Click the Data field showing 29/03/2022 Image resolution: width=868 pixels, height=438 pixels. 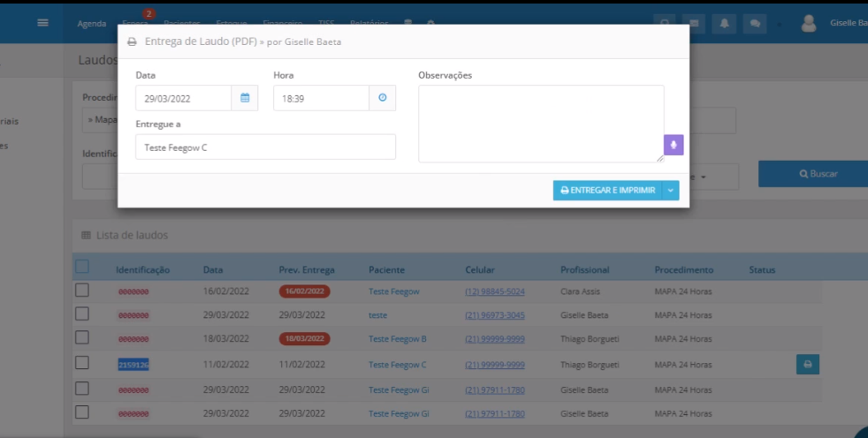coord(183,98)
